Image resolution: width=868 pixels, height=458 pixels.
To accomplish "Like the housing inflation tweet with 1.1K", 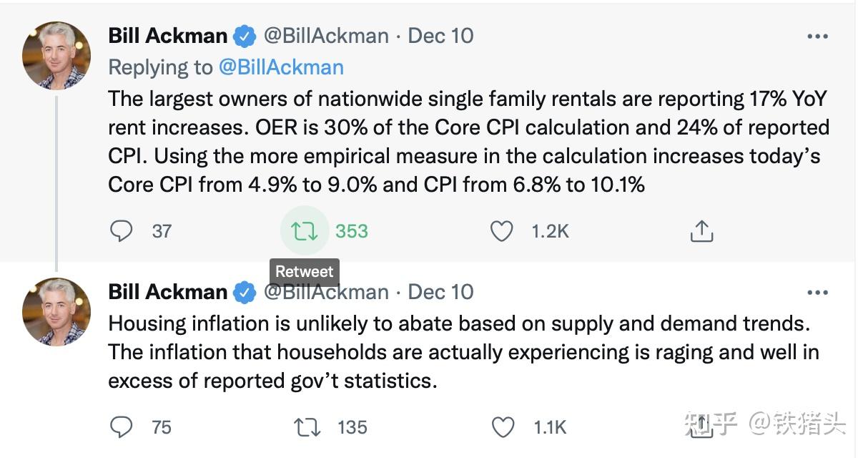I will point(503,427).
